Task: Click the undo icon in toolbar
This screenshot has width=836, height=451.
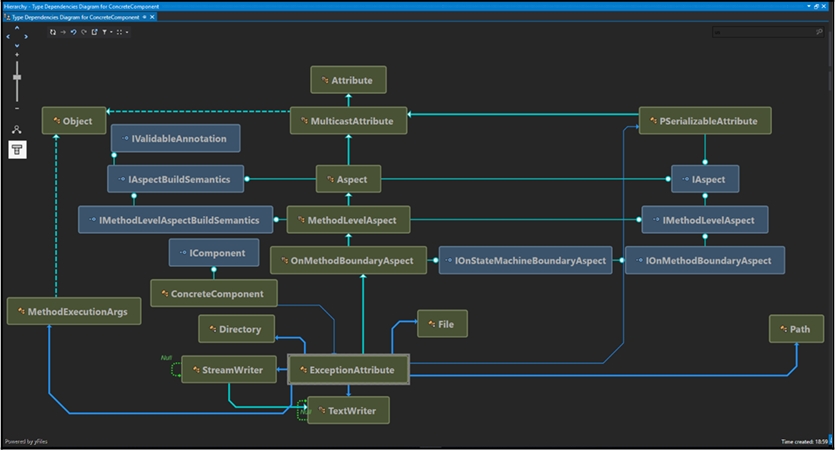Action: pos(73,32)
